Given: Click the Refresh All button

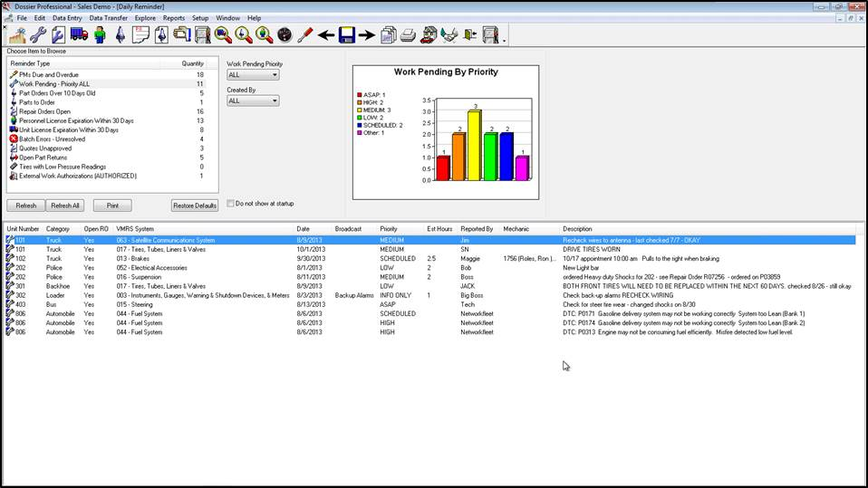Looking at the screenshot, I should 64,206.
